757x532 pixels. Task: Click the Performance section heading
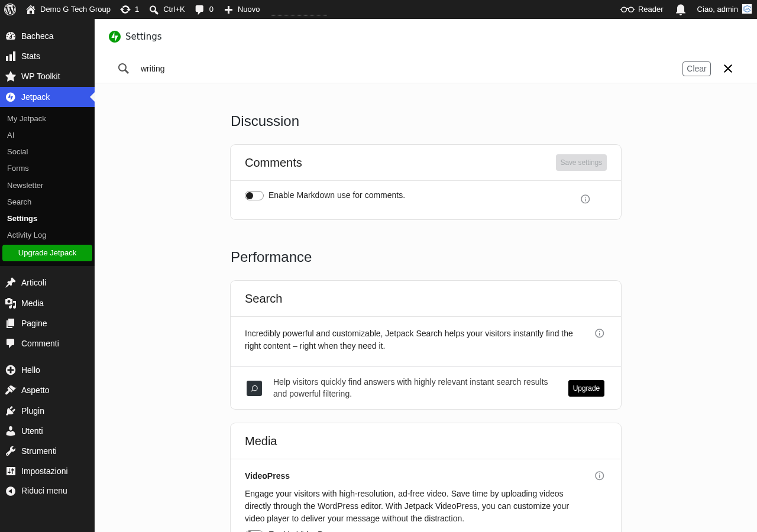click(271, 257)
